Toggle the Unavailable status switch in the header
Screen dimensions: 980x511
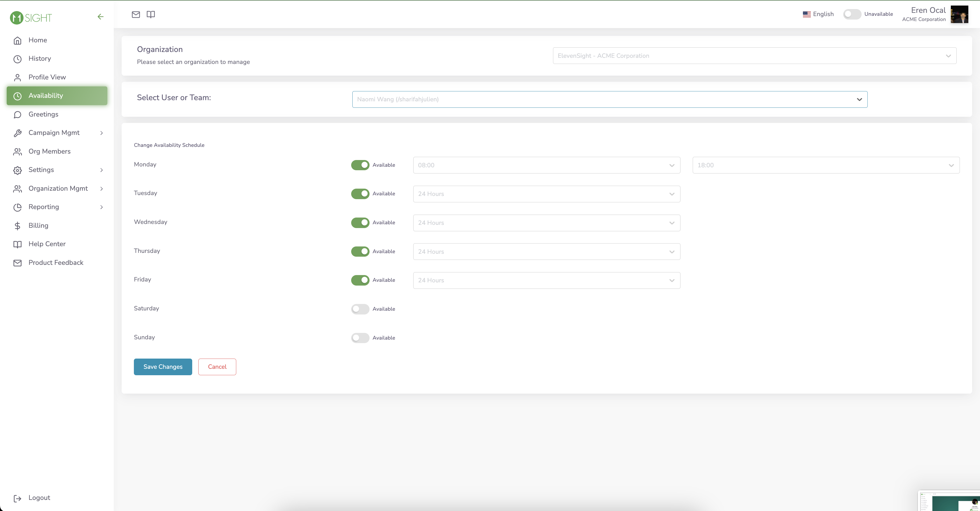(852, 14)
